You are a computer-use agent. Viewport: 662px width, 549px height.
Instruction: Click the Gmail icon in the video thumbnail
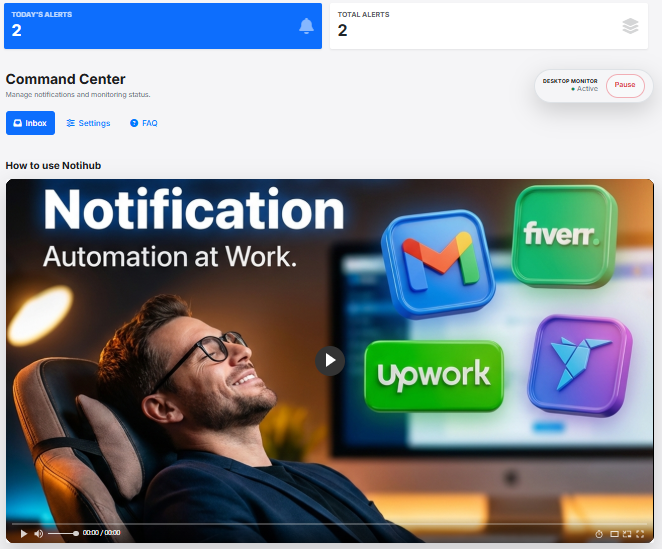(439, 264)
